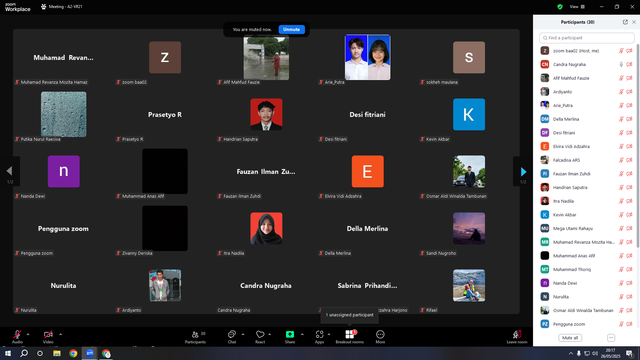Toggle mute icon for Desi fitriani in list
Image resolution: width=640 pixels, height=360 pixels.
(x=621, y=133)
